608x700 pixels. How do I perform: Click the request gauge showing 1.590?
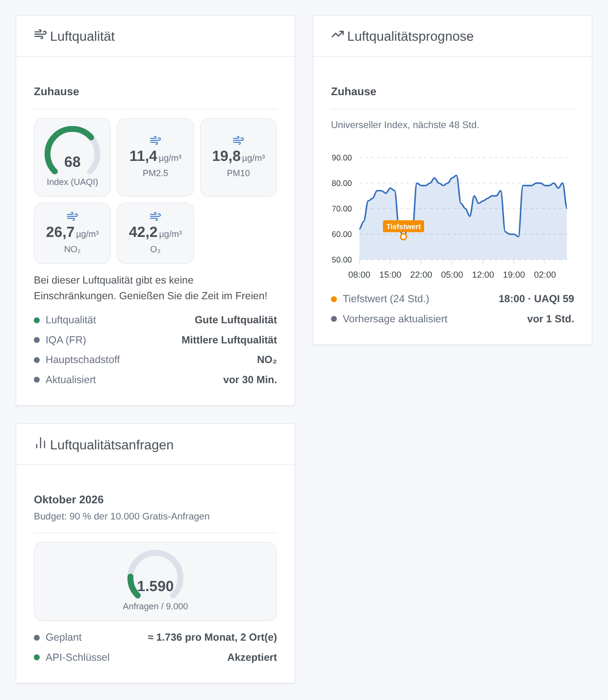155,574
